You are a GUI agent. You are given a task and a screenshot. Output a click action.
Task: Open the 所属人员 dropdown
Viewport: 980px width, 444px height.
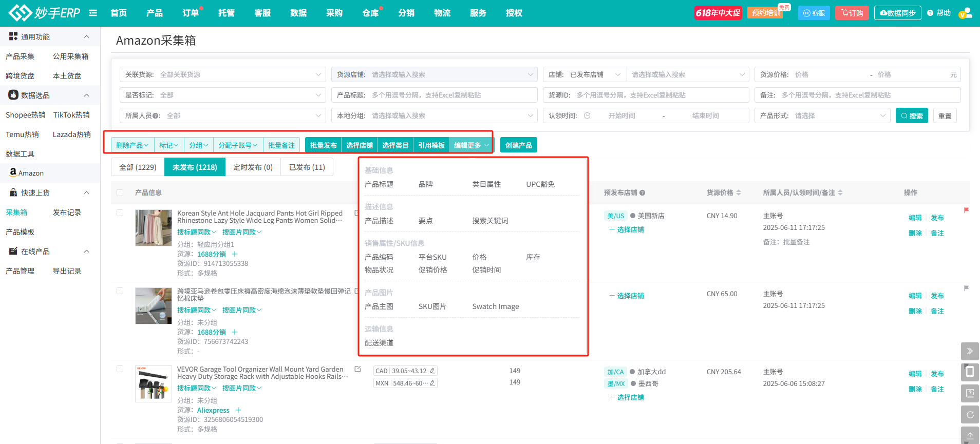[x=223, y=115]
